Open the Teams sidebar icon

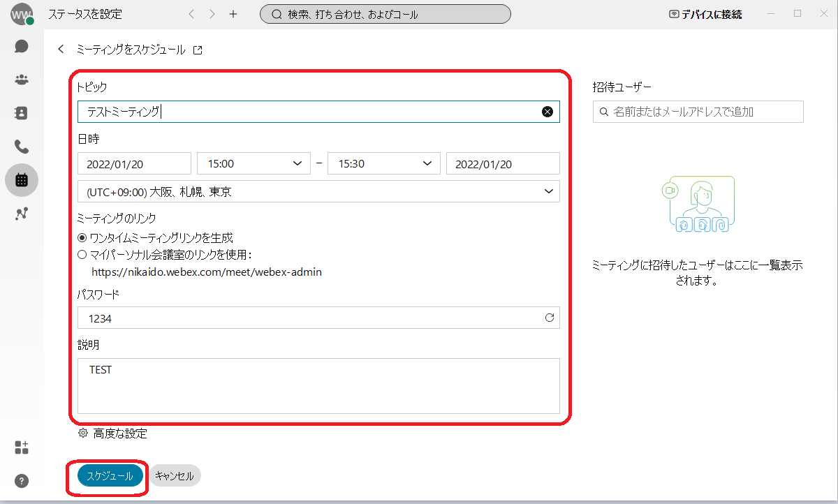click(x=22, y=79)
